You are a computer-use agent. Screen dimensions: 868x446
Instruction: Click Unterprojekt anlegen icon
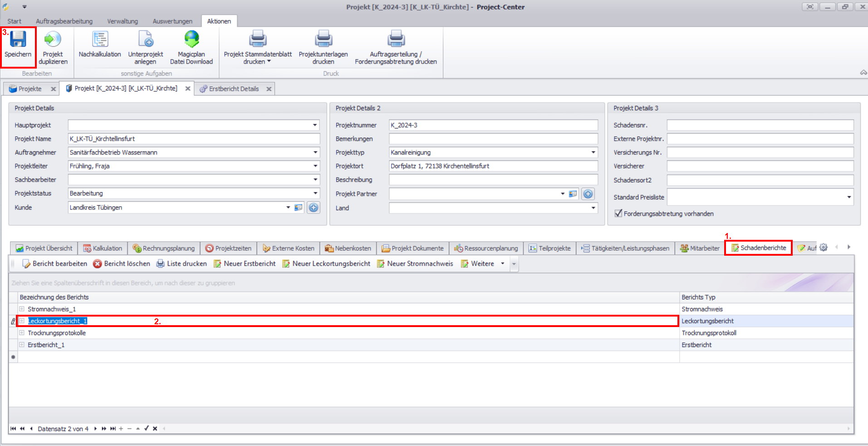click(x=146, y=40)
